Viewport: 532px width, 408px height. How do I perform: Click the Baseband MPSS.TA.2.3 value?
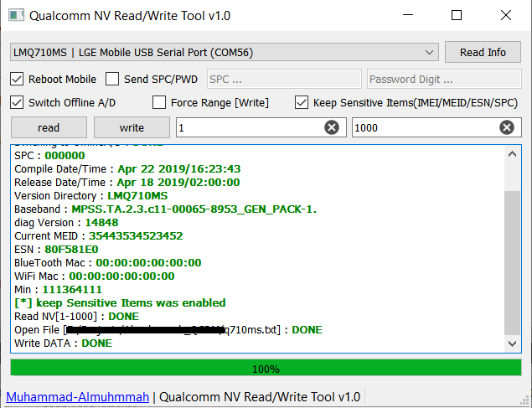tap(194, 209)
